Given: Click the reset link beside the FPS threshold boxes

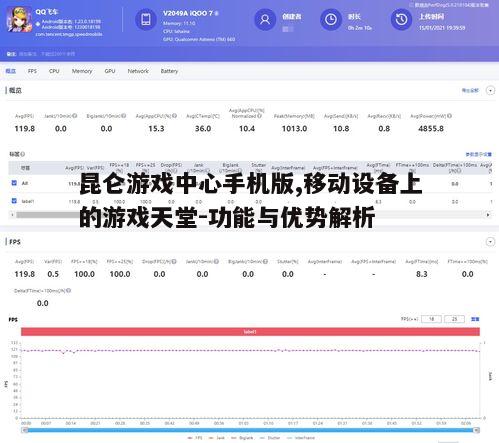Looking at the screenshot, I should point(475,319).
